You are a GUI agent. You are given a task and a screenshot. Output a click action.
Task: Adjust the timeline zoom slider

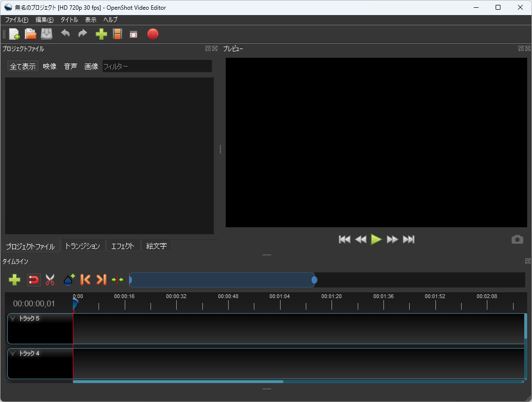point(314,280)
